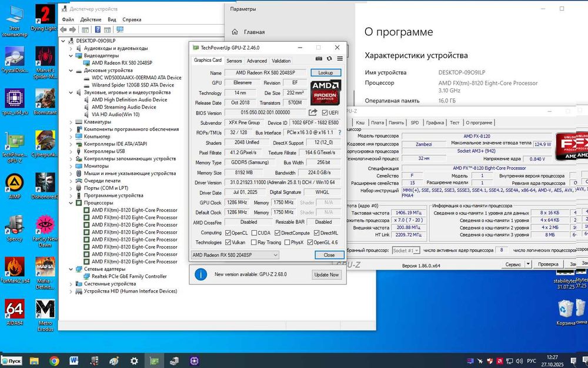Open FurMark2 x64 desktop icon

pyautogui.click(x=15, y=270)
